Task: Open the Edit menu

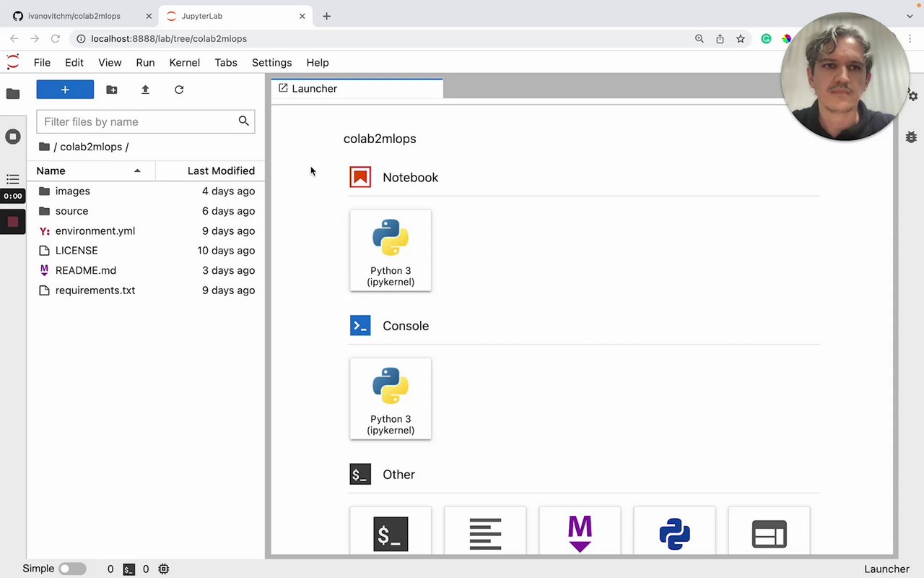Action: coord(74,63)
